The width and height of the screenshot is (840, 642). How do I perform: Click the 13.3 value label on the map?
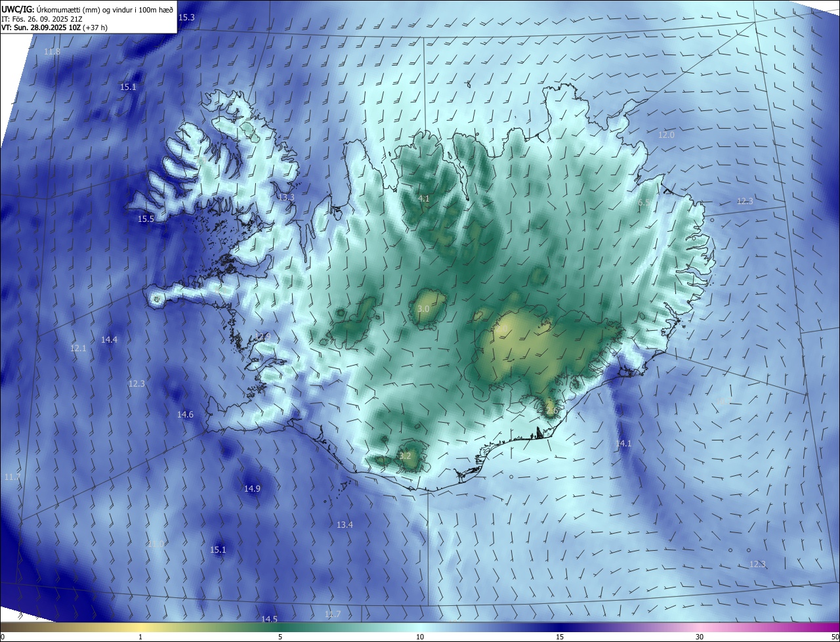tap(286, 197)
